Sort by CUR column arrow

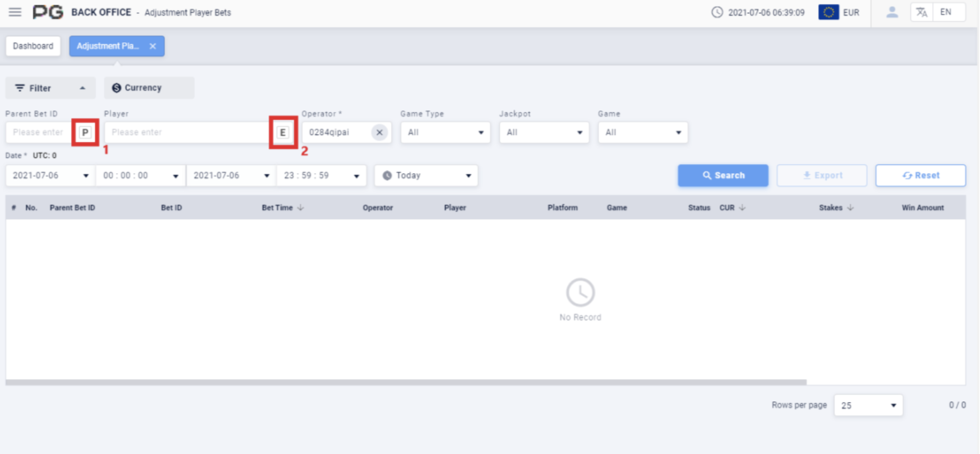[x=742, y=208]
